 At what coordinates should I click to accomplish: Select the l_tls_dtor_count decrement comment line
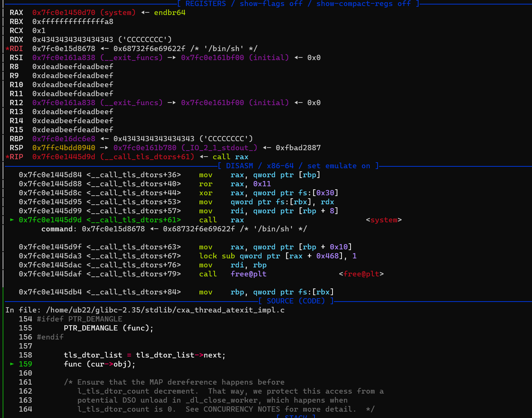click(x=230, y=391)
